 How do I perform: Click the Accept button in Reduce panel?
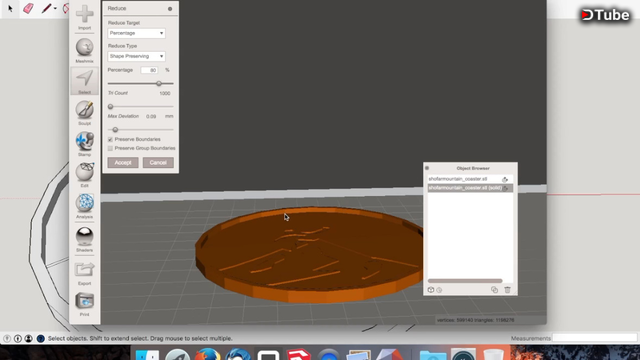pyautogui.click(x=123, y=162)
